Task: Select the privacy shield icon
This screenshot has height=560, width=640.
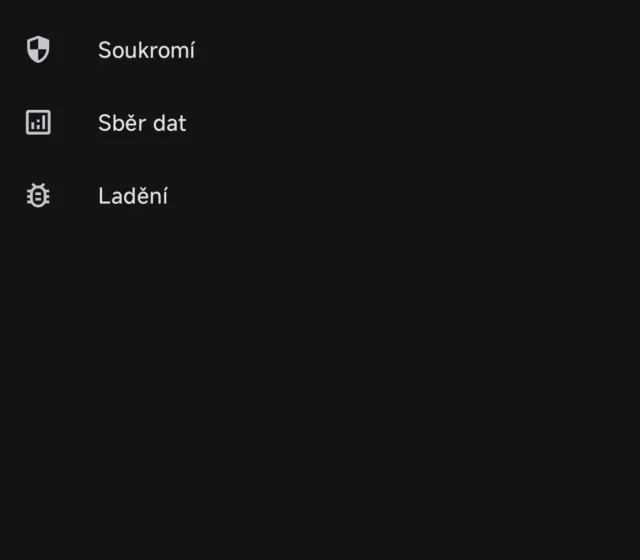Action: click(x=38, y=50)
